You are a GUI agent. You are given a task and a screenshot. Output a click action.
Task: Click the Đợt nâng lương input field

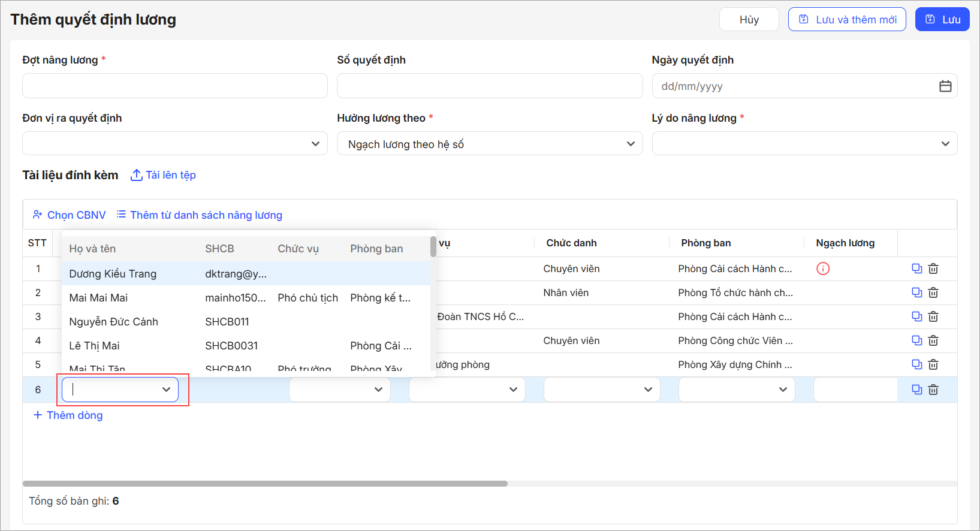[x=174, y=86]
